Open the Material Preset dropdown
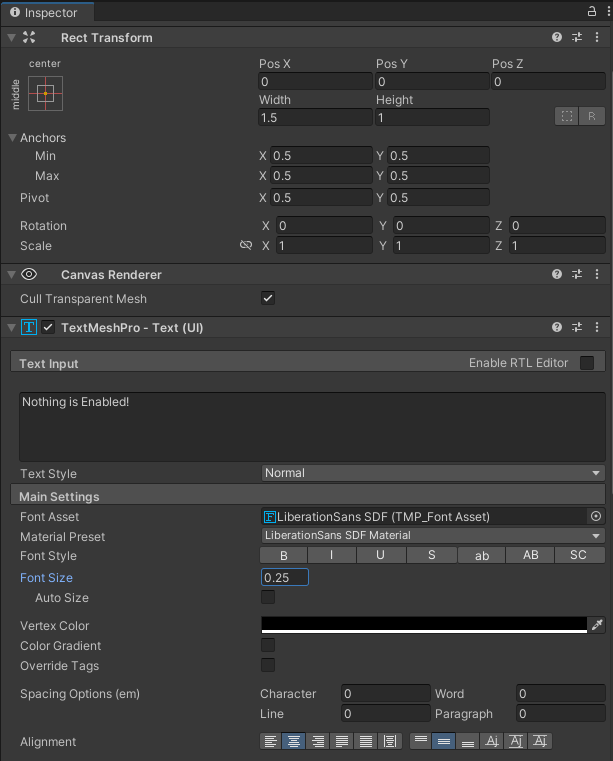The width and height of the screenshot is (613, 761). pos(433,535)
